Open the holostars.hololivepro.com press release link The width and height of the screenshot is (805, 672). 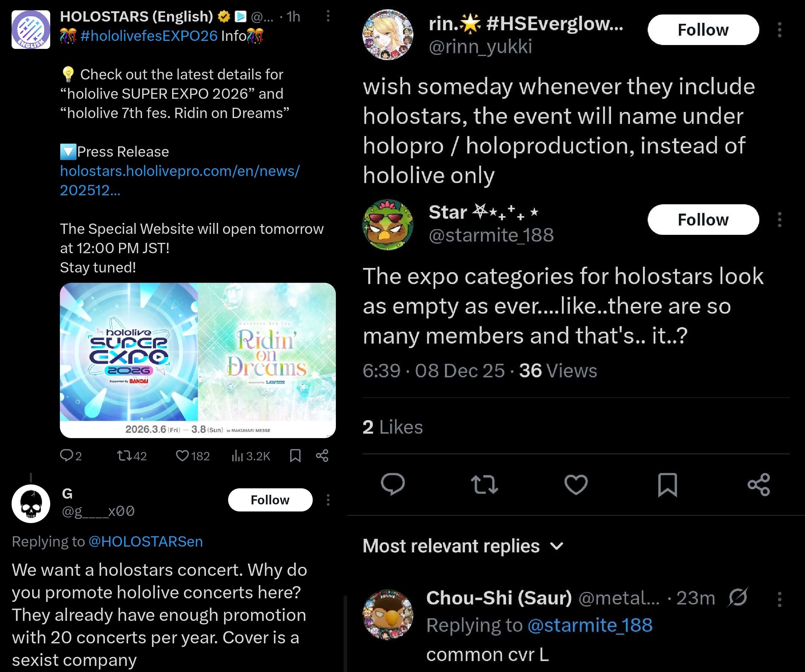180,171
